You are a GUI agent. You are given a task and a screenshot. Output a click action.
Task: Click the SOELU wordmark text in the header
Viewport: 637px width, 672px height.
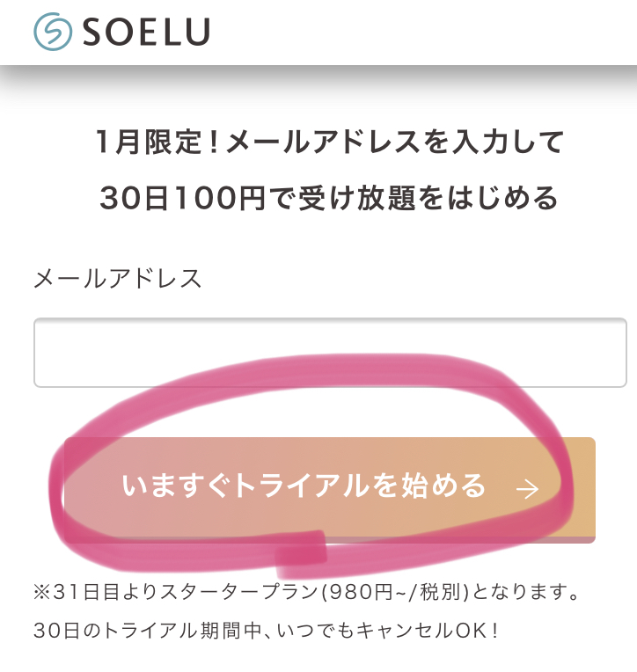point(146,33)
